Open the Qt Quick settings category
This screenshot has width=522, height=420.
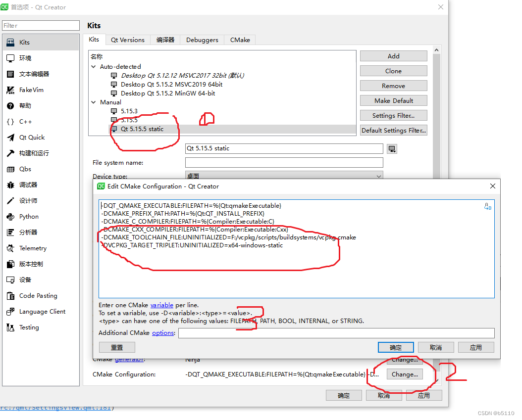click(41, 138)
